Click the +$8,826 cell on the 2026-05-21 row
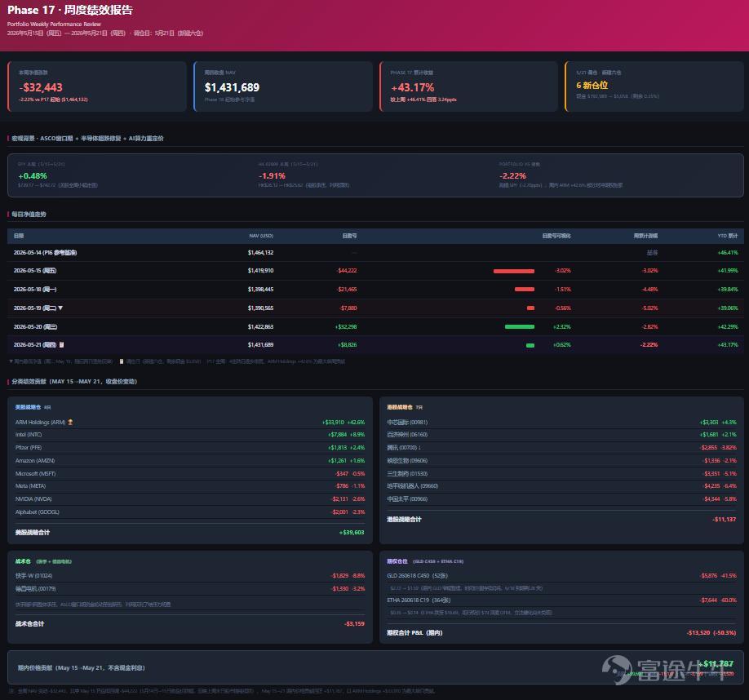749x700 pixels. tap(348, 345)
